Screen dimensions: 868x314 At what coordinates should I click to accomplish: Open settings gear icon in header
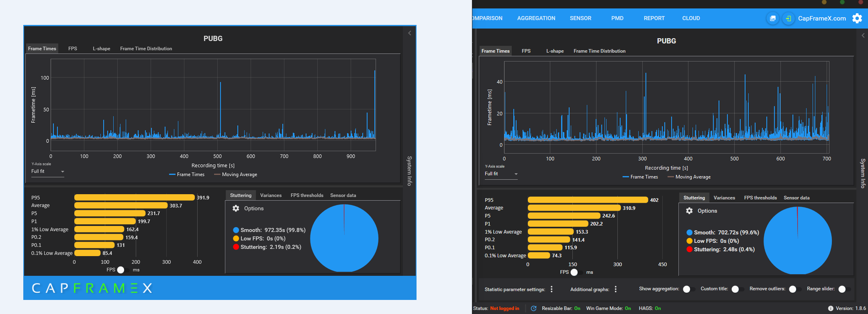pyautogui.click(x=857, y=18)
